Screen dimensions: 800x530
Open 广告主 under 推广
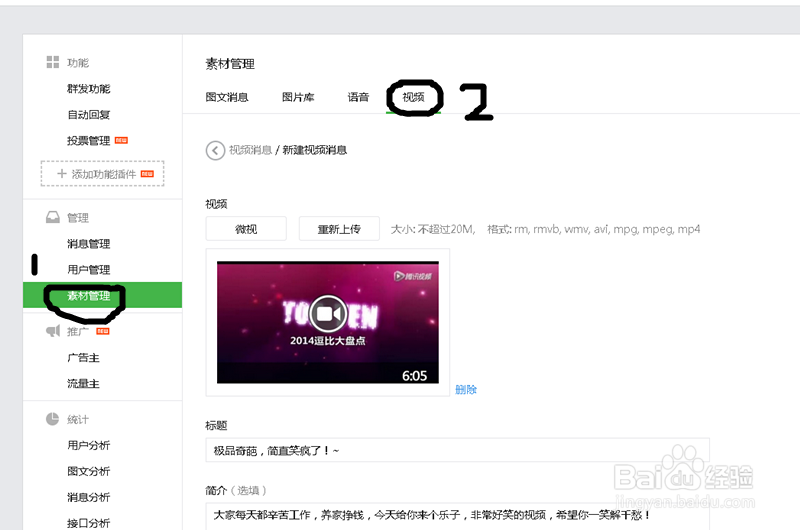[x=83, y=358]
